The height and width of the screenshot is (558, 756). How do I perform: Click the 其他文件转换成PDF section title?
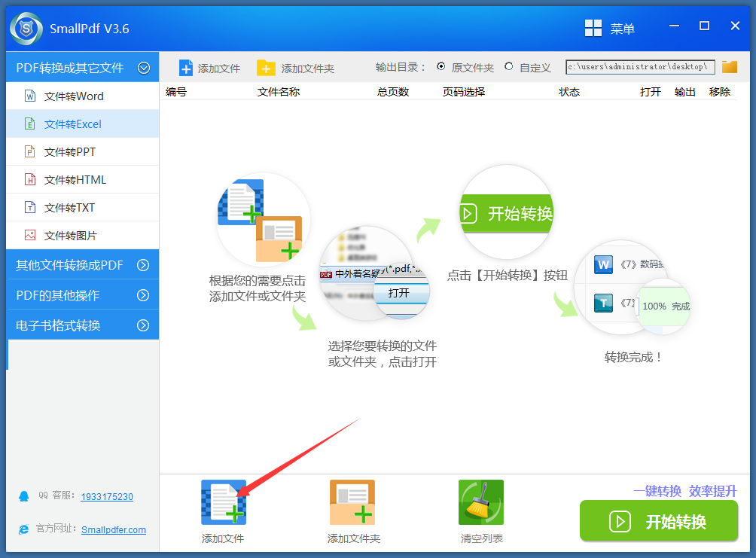69,265
